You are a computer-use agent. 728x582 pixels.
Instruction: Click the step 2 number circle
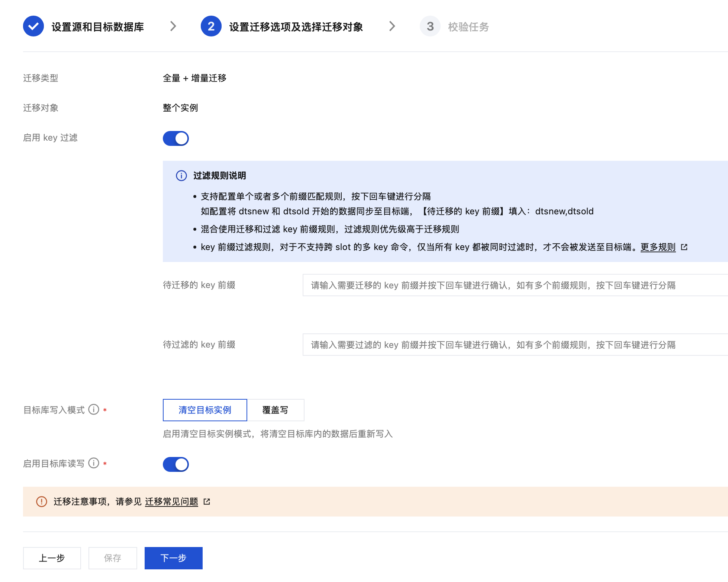pos(211,26)
